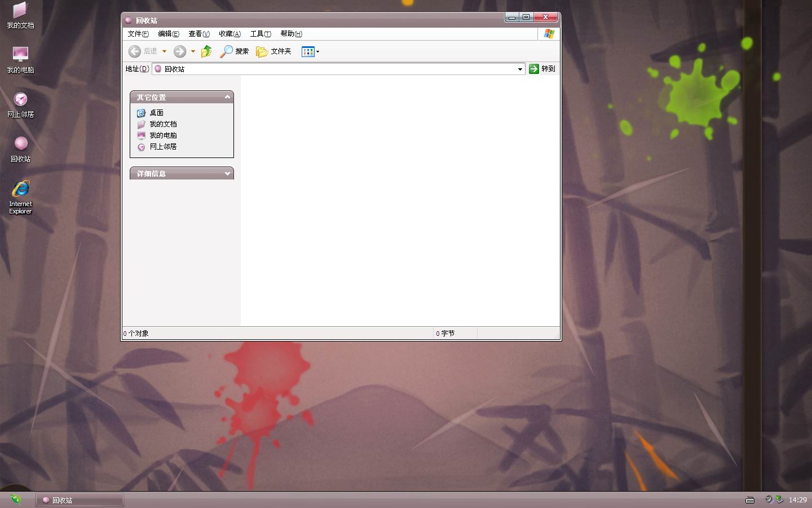This screenshot has height=508, width=812.
Task: Open the 帮助(H) menu
Action: pyautogui.click(x=291, y=34)
